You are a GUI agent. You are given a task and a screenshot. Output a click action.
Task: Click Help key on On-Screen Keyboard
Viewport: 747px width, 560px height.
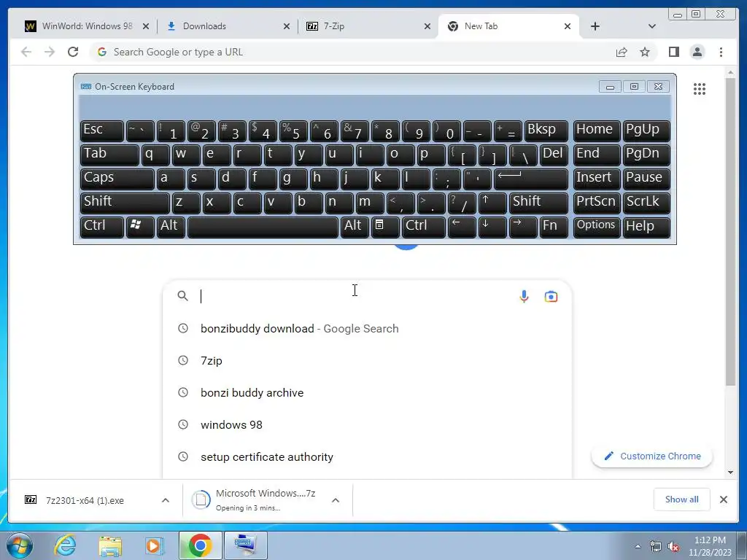pyautogui.click(x=646, y=227)
